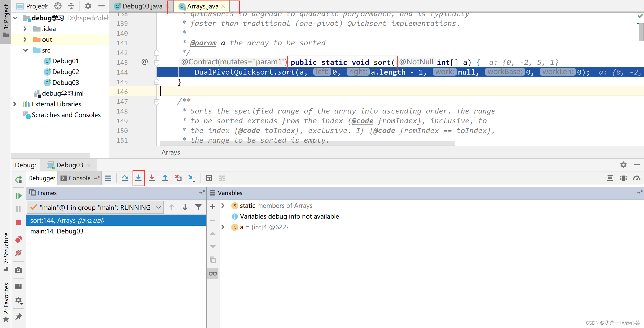Image resolution: width=644 pixels, height=328 pixels.
Task: Open View Breakpoints with the red circles icon
Action: tap(18, 240)
